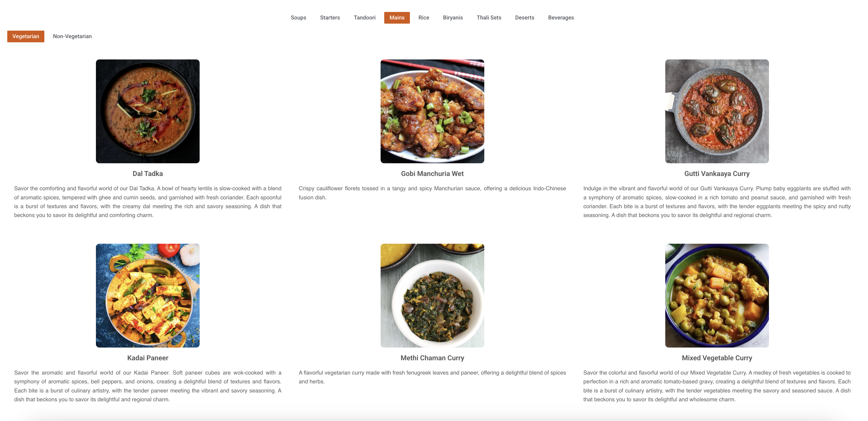The width and height of the screenshot is (868, 421).
Task: Click the Kadai Paneer heading
Action: 148,358
